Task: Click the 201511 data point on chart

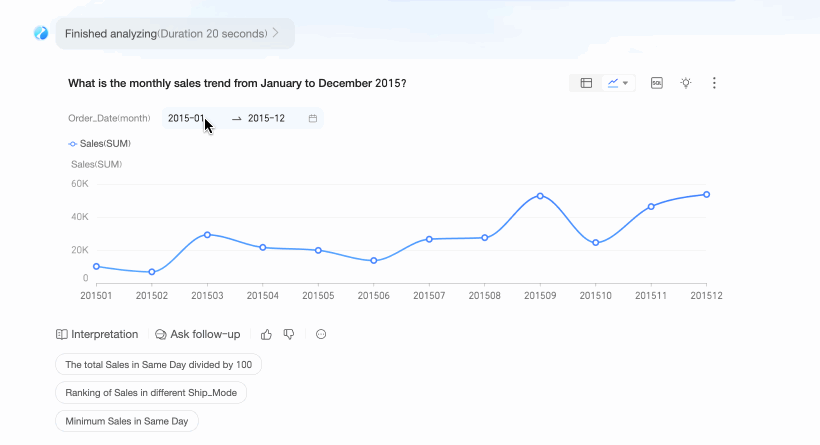Action: click(x=651, y=207)
